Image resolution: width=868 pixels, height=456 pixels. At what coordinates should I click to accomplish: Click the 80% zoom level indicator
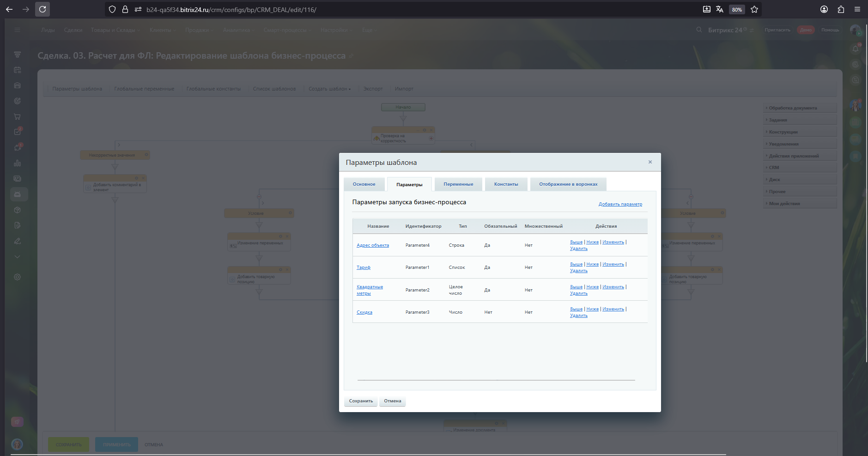tap(737, 10)
